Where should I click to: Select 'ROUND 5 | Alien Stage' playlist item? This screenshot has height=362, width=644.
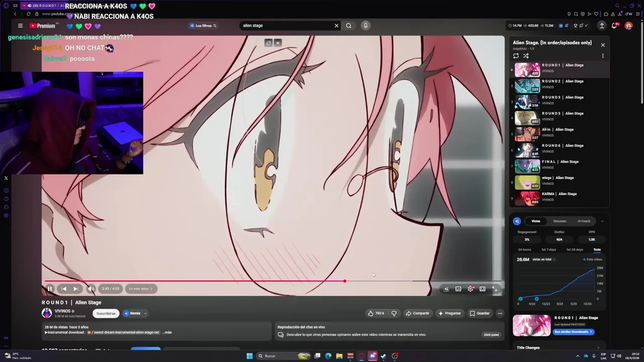pos(559,118)
